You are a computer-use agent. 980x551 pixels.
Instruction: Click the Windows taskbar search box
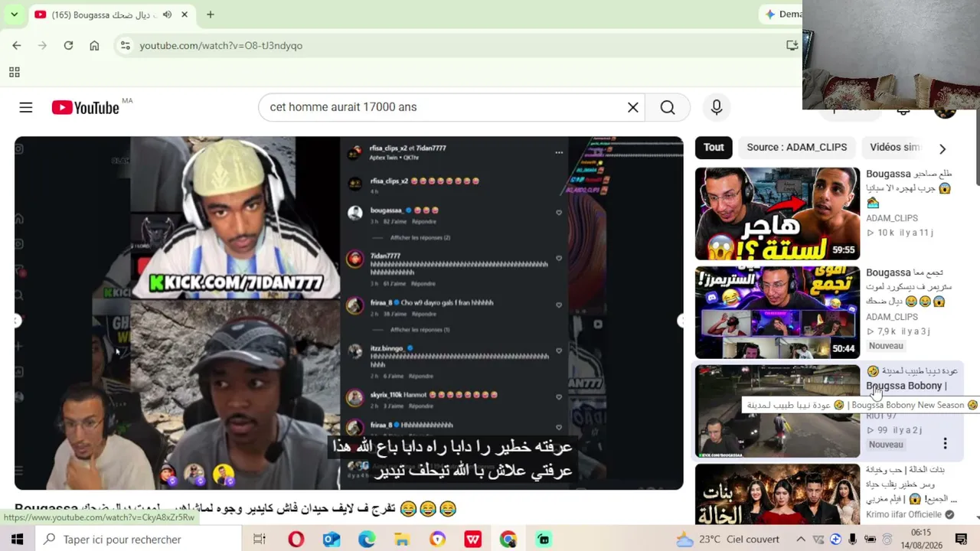pyautogui.click(x=138, y=540)
